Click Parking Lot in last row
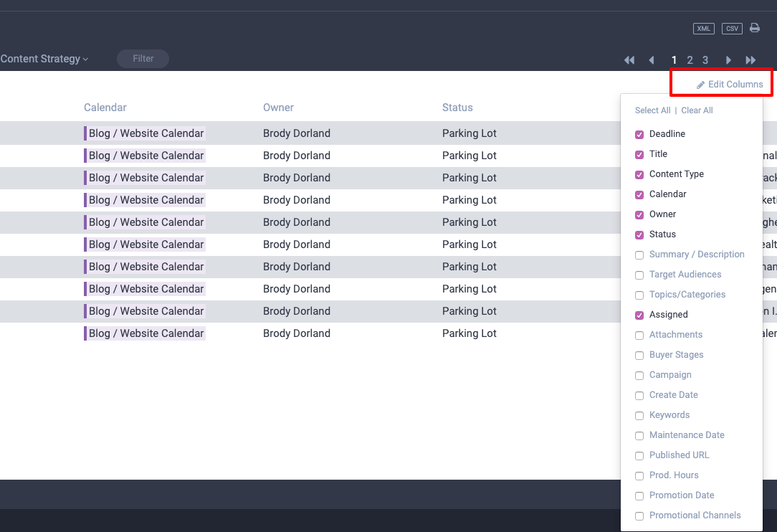Viewport: 777px width, 532px height. pyautogui.click(x=469, y=333)
